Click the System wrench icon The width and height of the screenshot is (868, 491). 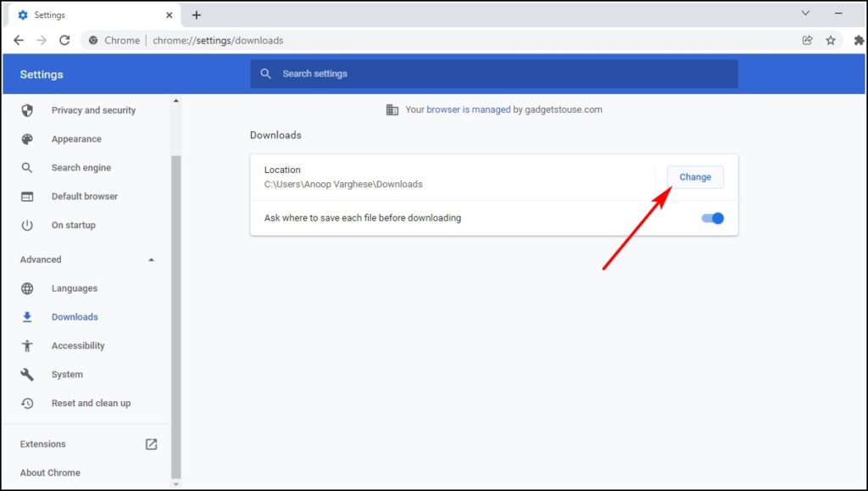(x=27, y=375)
